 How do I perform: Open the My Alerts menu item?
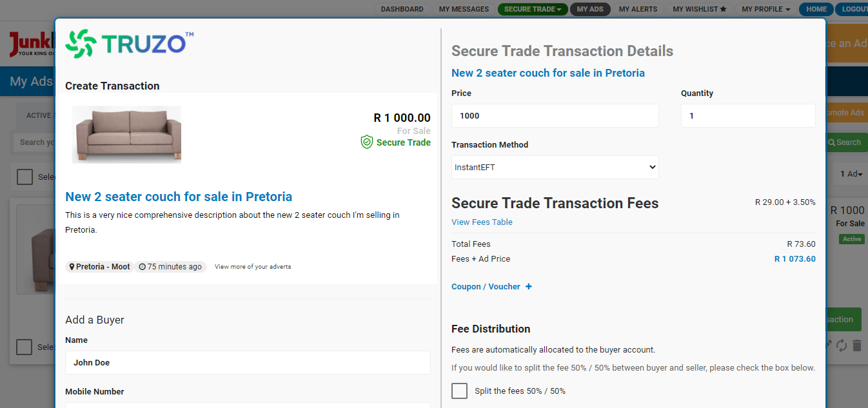click(x=638, y=9)
